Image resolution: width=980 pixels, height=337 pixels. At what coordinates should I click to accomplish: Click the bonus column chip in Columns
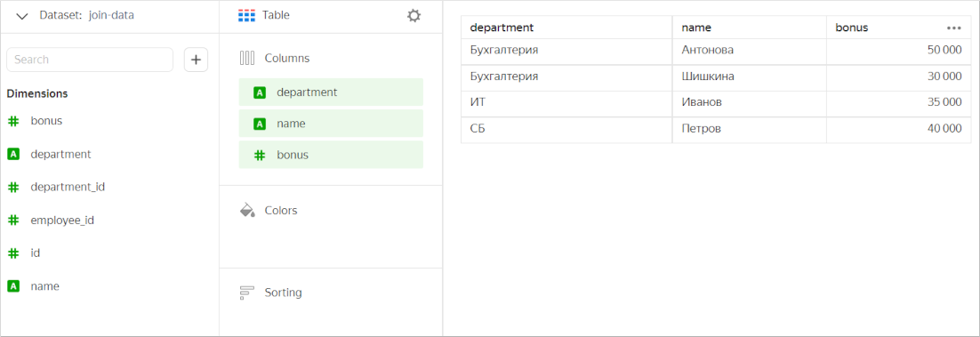click(x=331, y=155)
